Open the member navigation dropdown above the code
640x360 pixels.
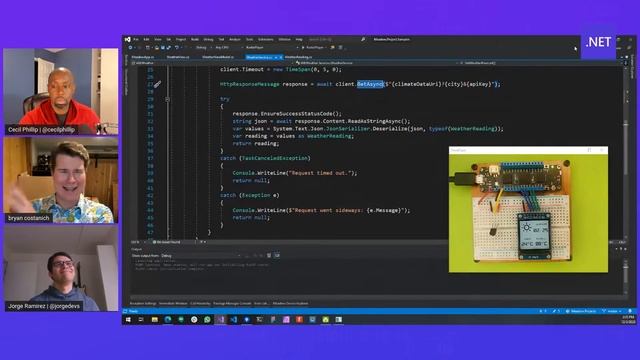click(x=542, y=63)
